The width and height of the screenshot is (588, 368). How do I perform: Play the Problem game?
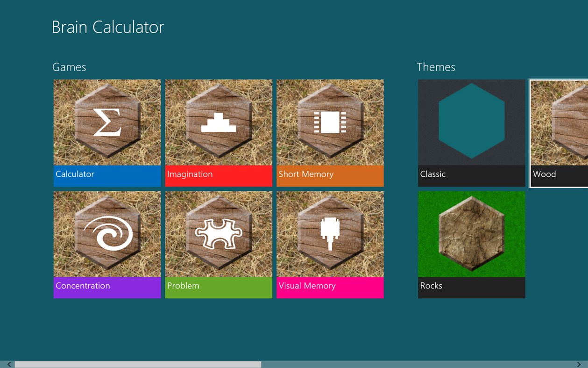coord(218,244)
